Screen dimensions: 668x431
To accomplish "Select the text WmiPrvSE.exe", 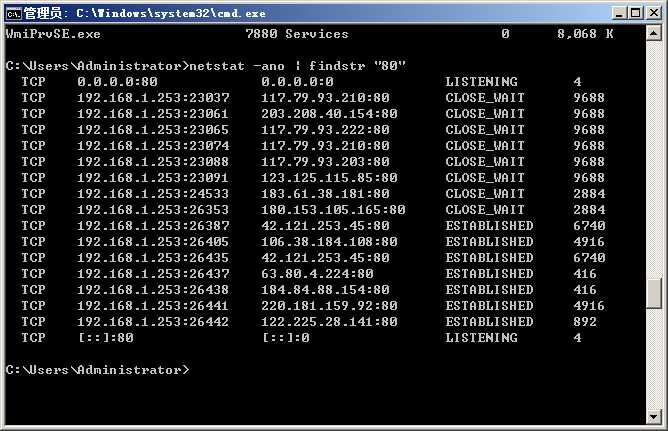I will tap(53, 34).
